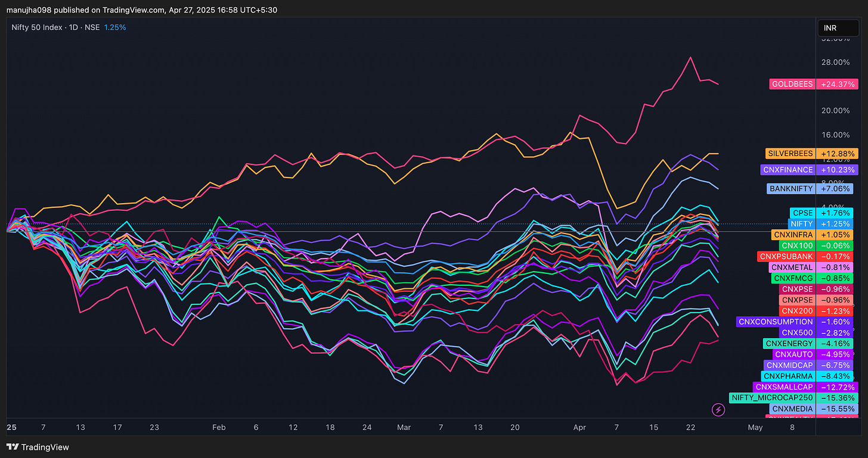Screen dimensions: 868x458
Task: Click the 16.00% price axis tick
Action: [x=836, y=135]
